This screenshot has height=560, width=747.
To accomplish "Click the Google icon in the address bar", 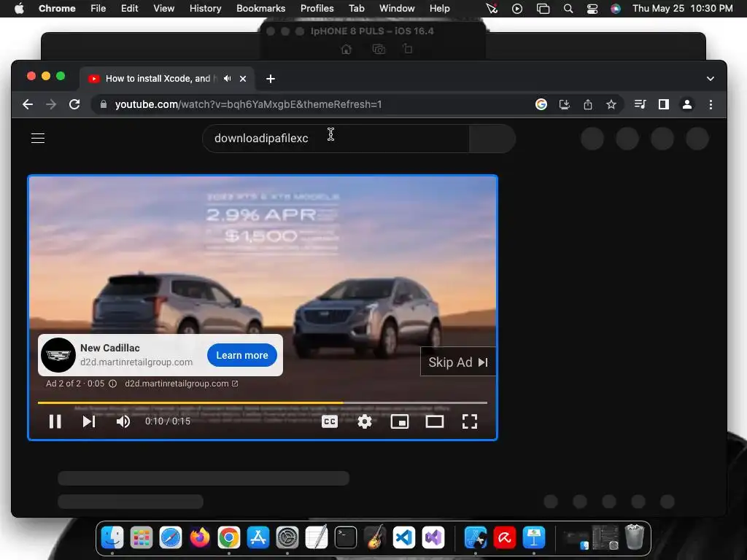I will [541, 104].
